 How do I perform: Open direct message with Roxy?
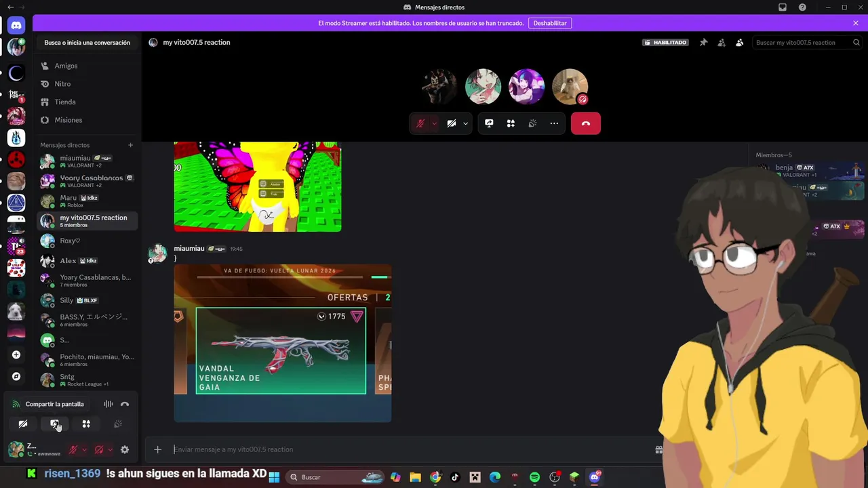[x=87, y=241]
